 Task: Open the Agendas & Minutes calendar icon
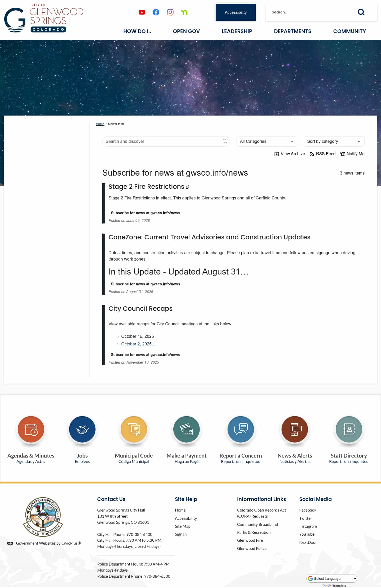pos(31,429)
